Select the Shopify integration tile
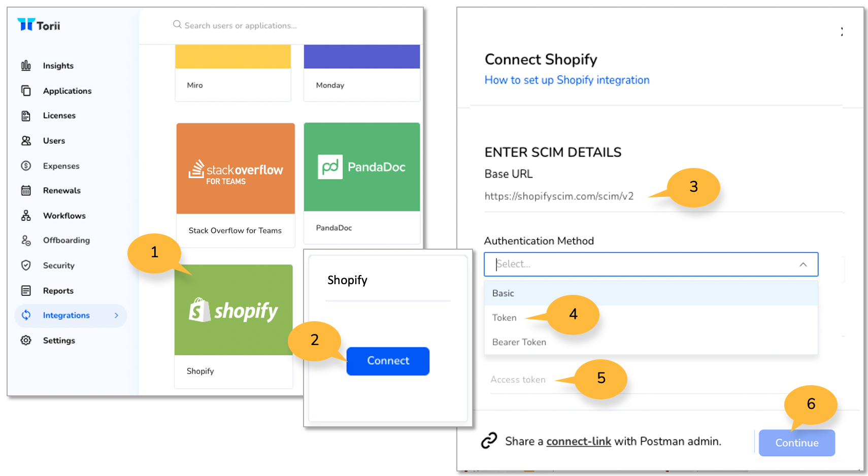Image resolution: width=868 pixels, height=476 pixels. click(x=233, y=326)
